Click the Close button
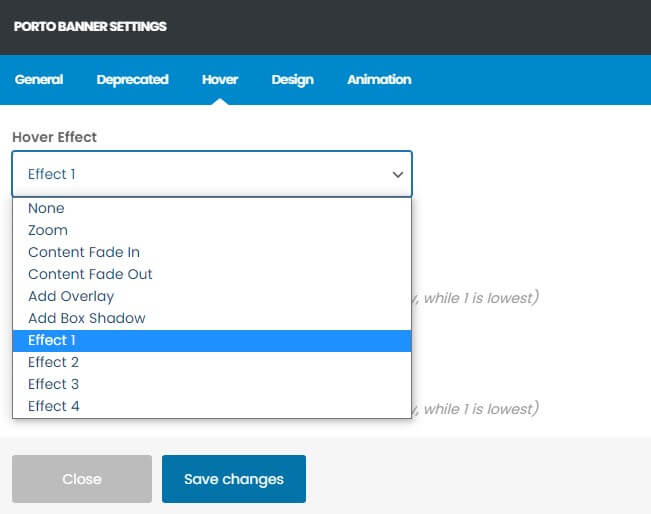651x514 pixels. point(82,479)
